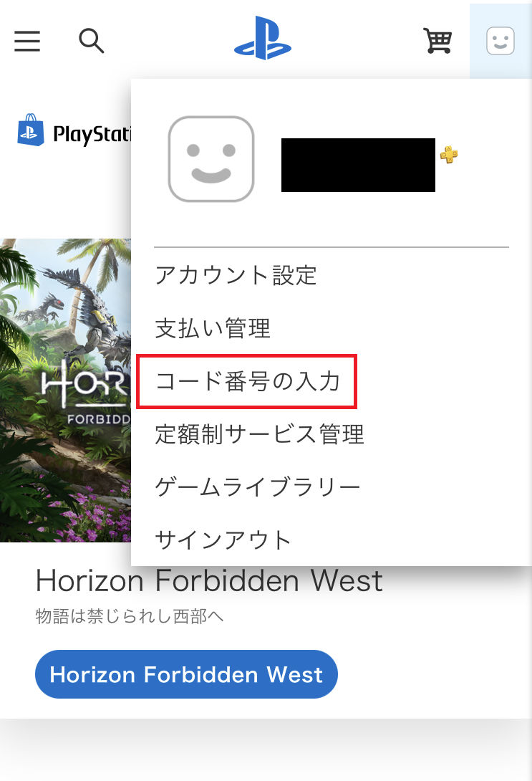532x781 pixels.
Task: Open 定額制サービス管理 menu item
Action: (x=259, y=434)
